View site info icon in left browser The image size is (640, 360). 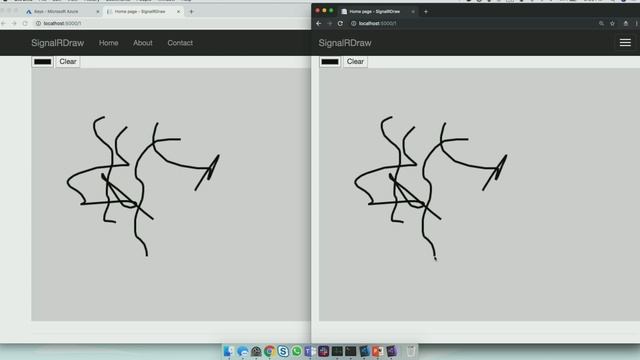coord(38,24)
